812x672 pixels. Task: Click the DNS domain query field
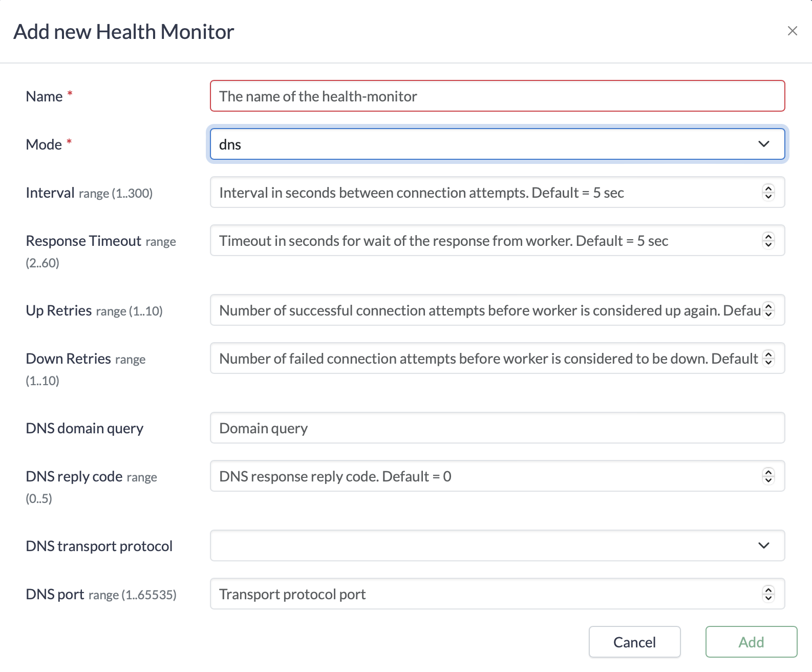tap(497, 428)
